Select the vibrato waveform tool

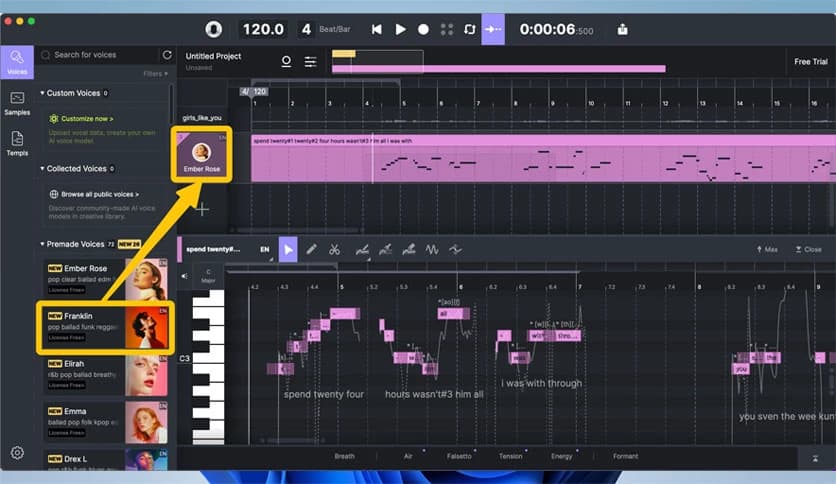(432, 249)
